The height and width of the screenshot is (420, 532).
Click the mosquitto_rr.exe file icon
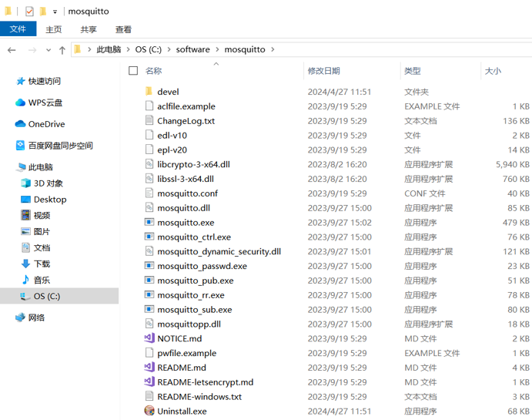click(149, 294)
